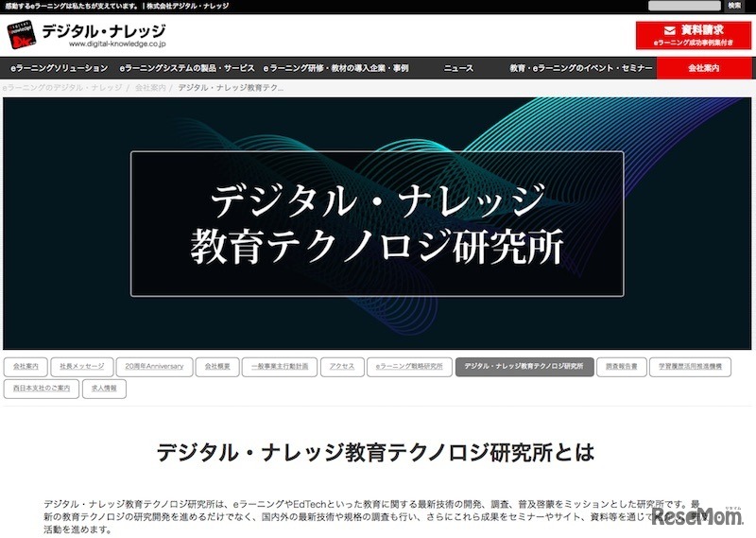Open eラーニング研修・教材の導入企業・事例 menu

pyautogui.click(x=336, y=68)
